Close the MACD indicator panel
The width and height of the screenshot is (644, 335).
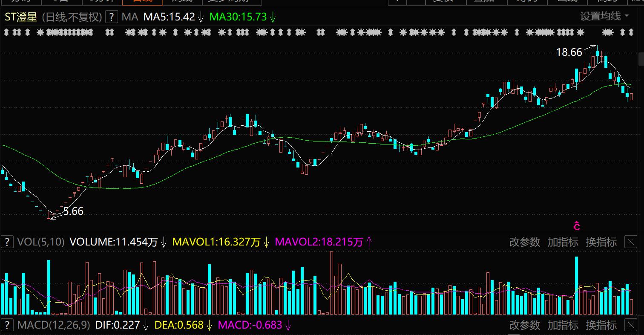tap(630, 325)
